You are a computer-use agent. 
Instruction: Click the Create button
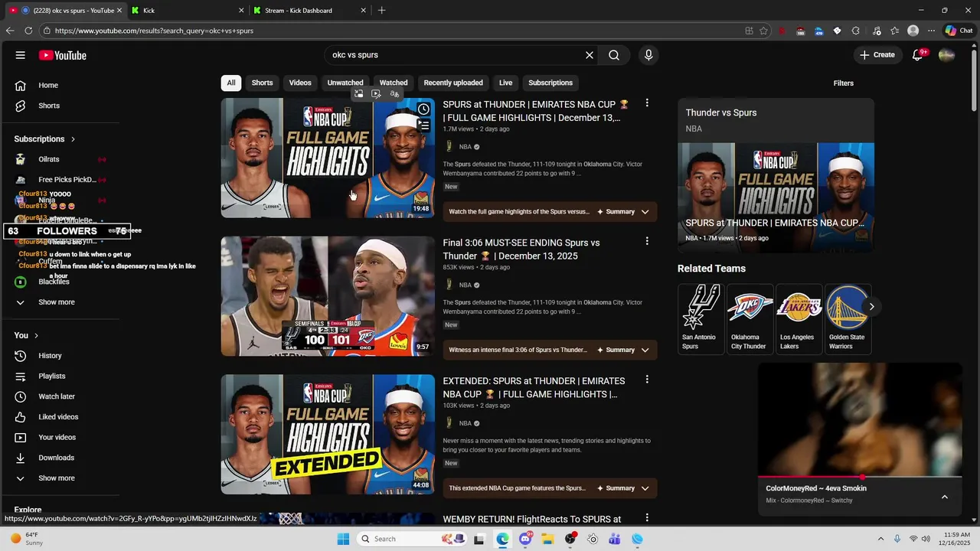pyautogui.click(x=877, y=55)
